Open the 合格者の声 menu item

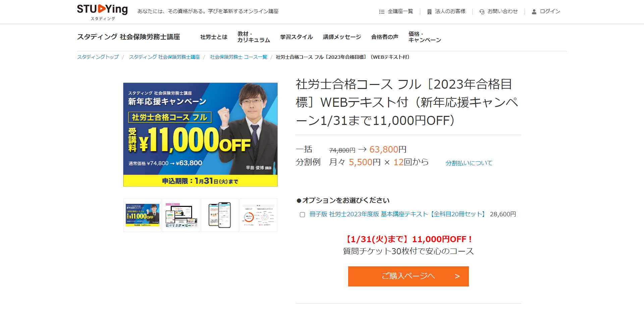[385, 37]
